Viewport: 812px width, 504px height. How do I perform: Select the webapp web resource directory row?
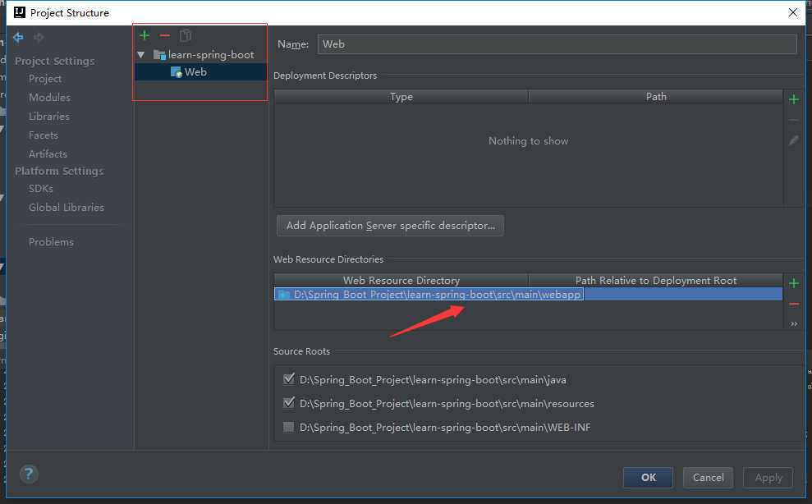pos(528,294)
